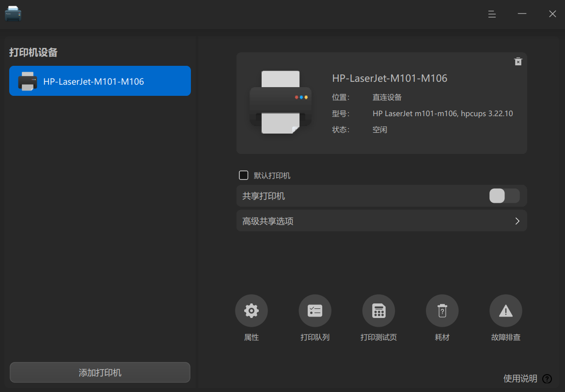The height and width of the screenshot is (392, 565).
Task: Toggle the 共享打印机 switch
Action: point(504,196)
